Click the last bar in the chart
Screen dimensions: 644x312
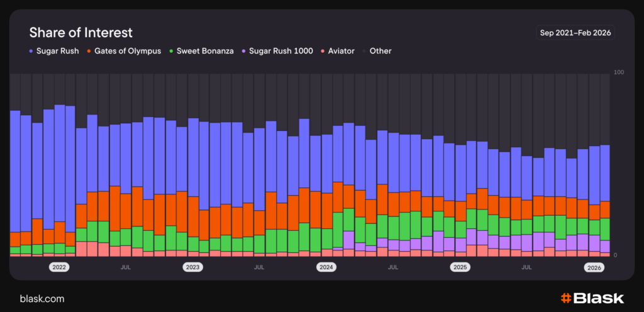pos(605,200)
